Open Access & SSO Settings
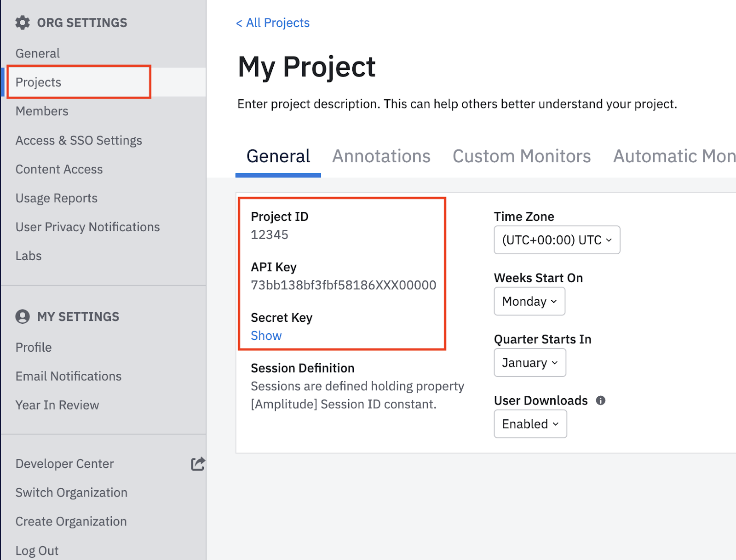The image size is (736, 560). click(79, 140)
